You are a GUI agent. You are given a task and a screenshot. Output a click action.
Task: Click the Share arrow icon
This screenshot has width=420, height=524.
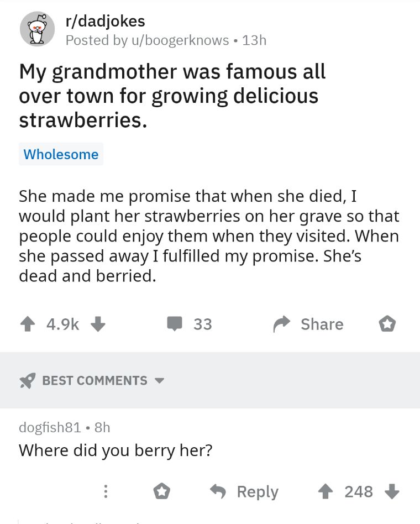(x=282, y=324)
